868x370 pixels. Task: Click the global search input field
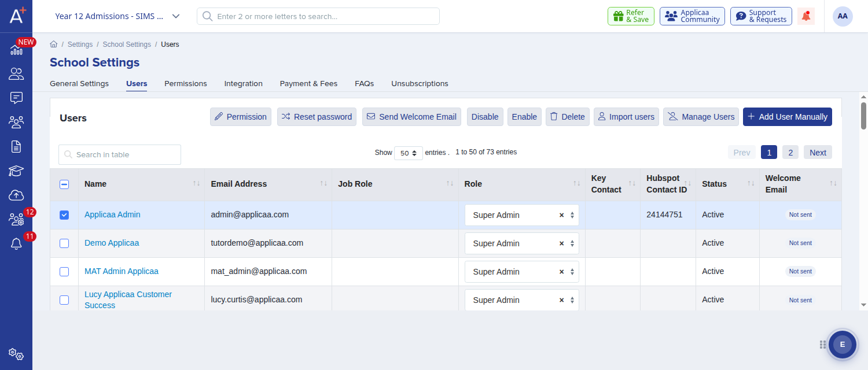[318, 16]
